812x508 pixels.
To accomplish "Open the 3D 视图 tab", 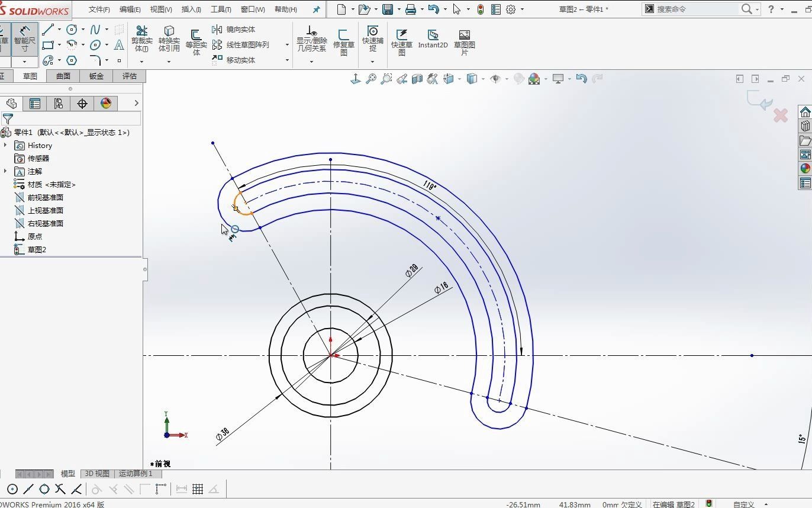I will (96, 474).
